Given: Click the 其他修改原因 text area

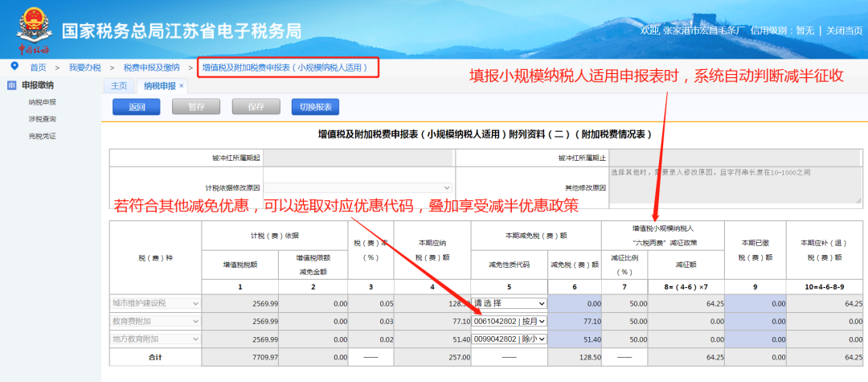Looking at the screenshot, I should tap(735, 186).
